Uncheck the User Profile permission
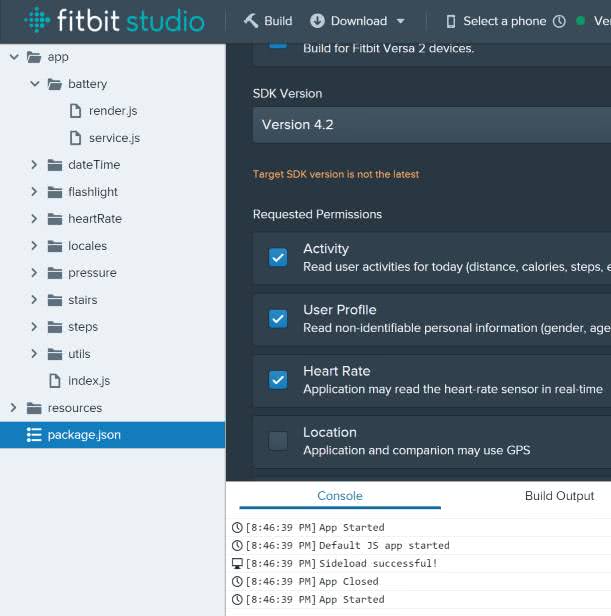The height and width of the screenshot is (616, 611). click(278, 318)
